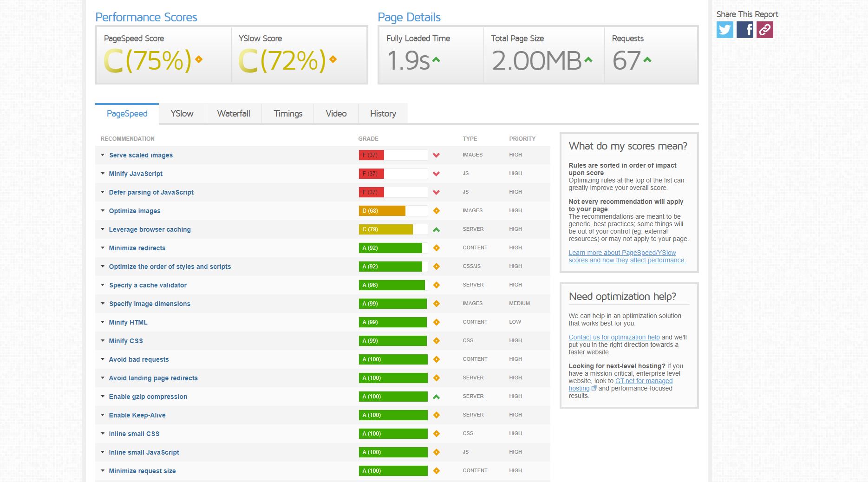
Task: Click Contact us for optimization help link
Action: point(614,337)
